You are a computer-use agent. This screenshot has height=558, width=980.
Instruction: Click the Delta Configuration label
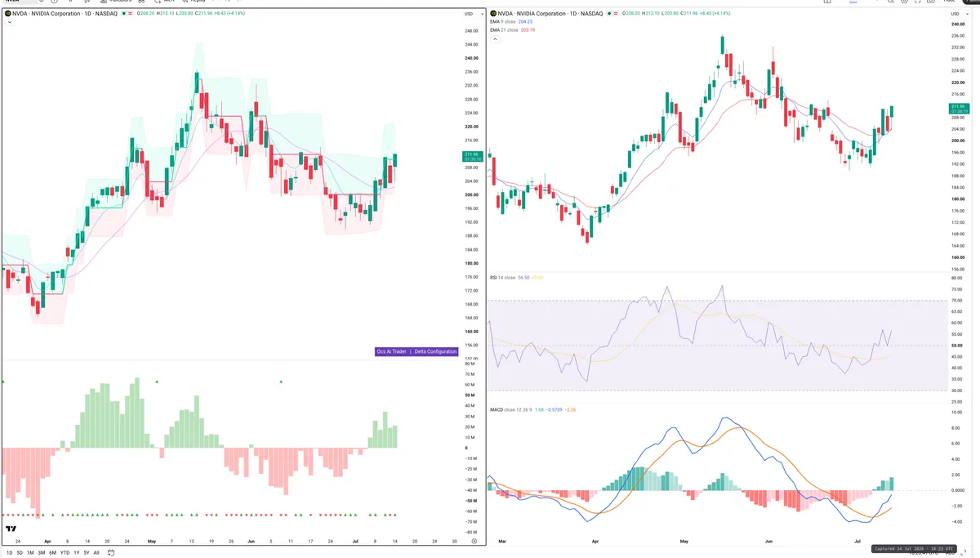pos(435,351)
